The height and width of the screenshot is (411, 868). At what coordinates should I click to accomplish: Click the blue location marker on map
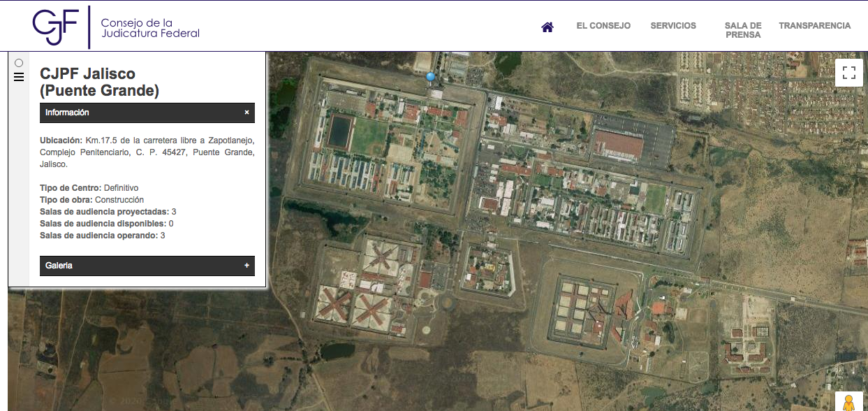pyautogui.click(x=431, y=77)
